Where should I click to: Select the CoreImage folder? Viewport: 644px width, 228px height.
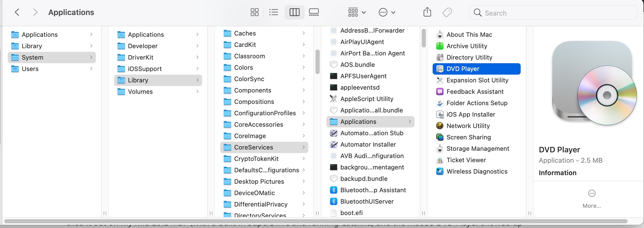[264, 136]
